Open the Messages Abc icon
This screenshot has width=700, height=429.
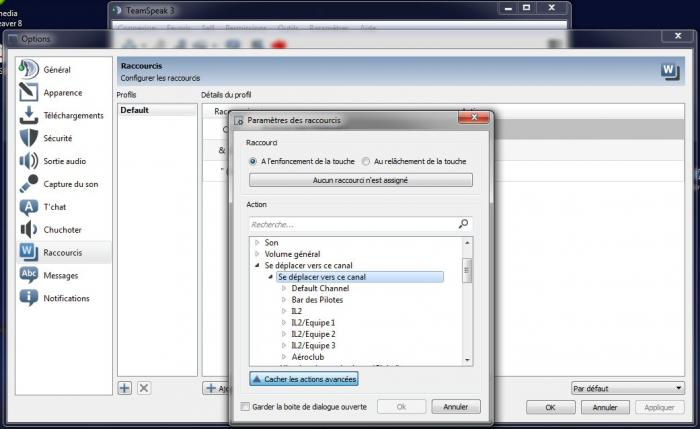click(x=29, y=275)
